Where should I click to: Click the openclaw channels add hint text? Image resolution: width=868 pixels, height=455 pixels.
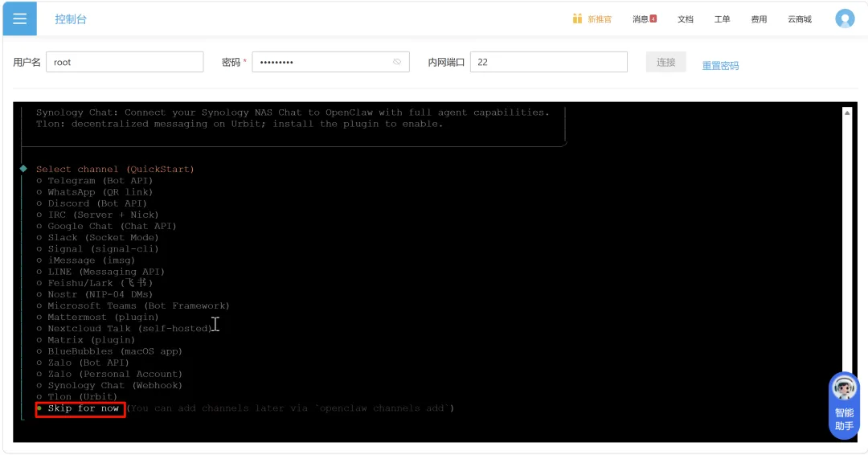pos(291,408)
